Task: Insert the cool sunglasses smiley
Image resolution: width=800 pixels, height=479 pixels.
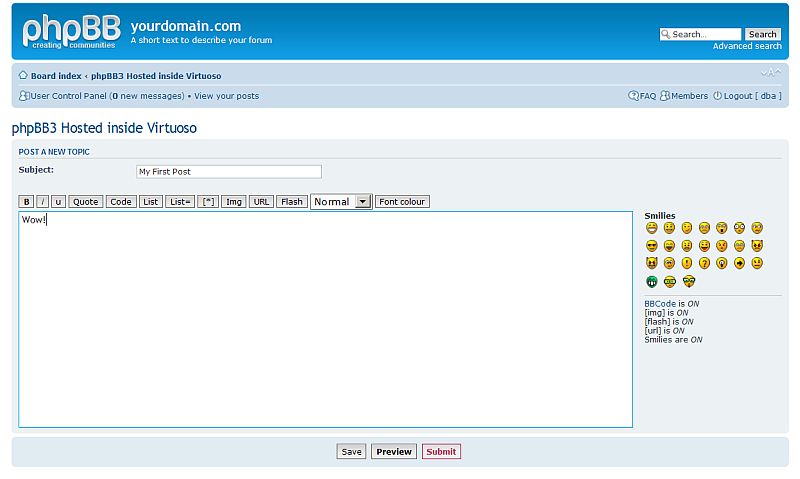Action: tap(652, 246)
